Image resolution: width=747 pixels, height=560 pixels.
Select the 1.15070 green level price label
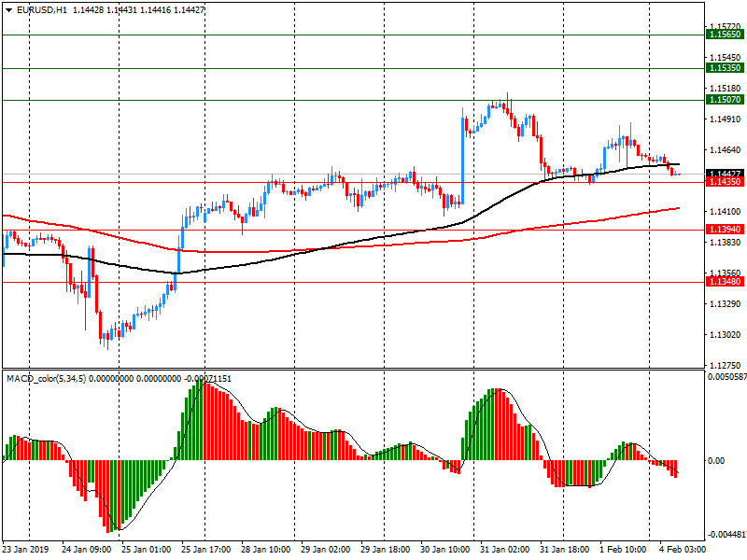(x=725, y=100)
